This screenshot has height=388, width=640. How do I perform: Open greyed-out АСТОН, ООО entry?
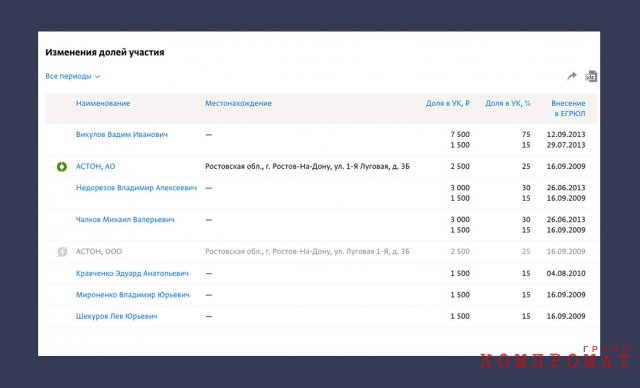99,252
